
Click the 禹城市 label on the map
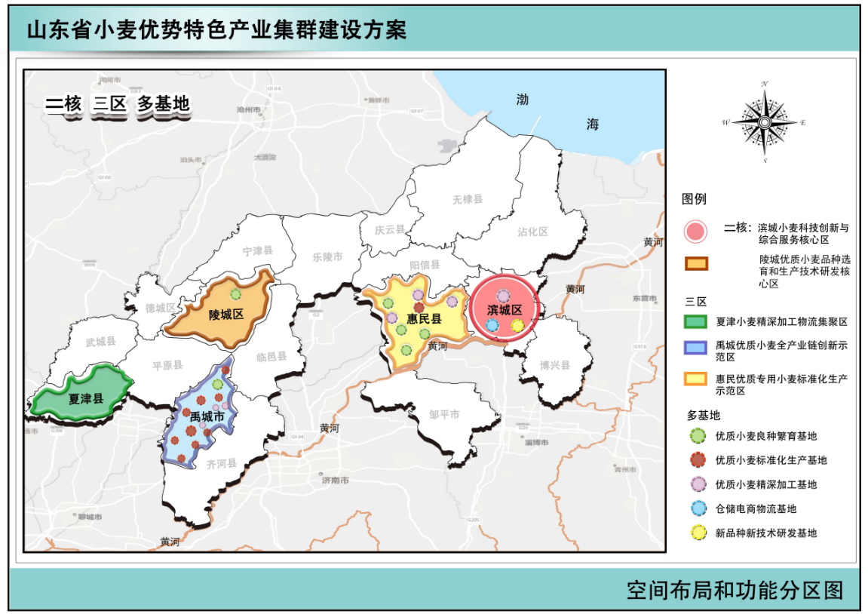point(207,416)
